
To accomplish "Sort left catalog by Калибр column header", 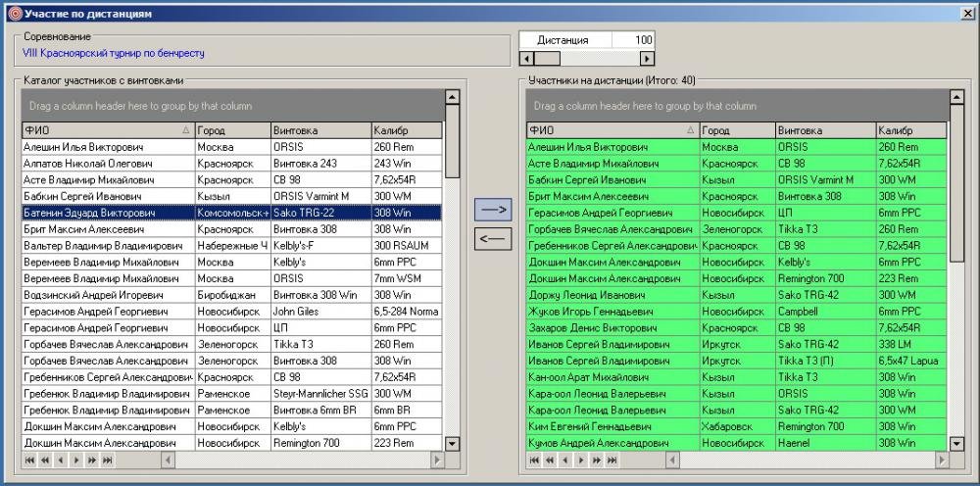I will point(404,130).
